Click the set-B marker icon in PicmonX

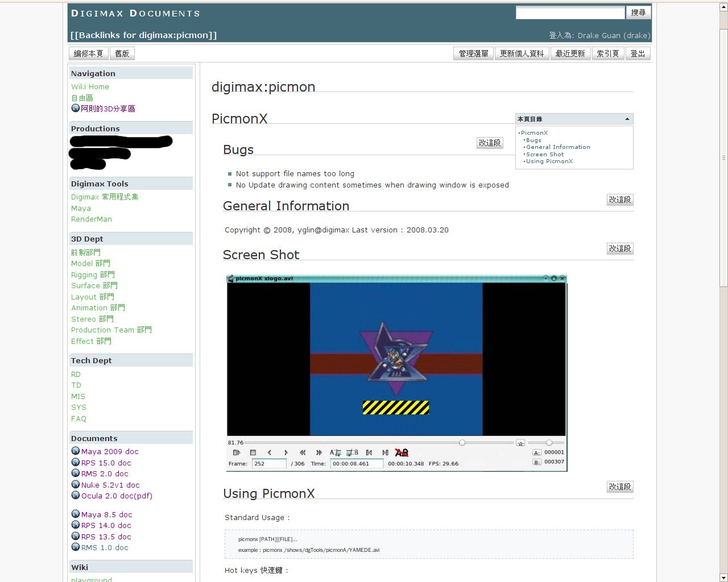[x=353, y=452]
